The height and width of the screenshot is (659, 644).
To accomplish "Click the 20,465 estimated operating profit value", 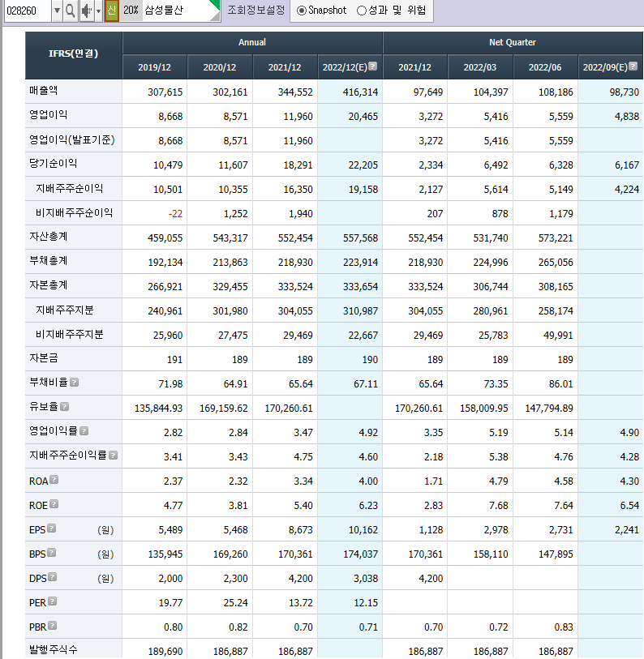I will pyautogui.click(x=363, y=117).
